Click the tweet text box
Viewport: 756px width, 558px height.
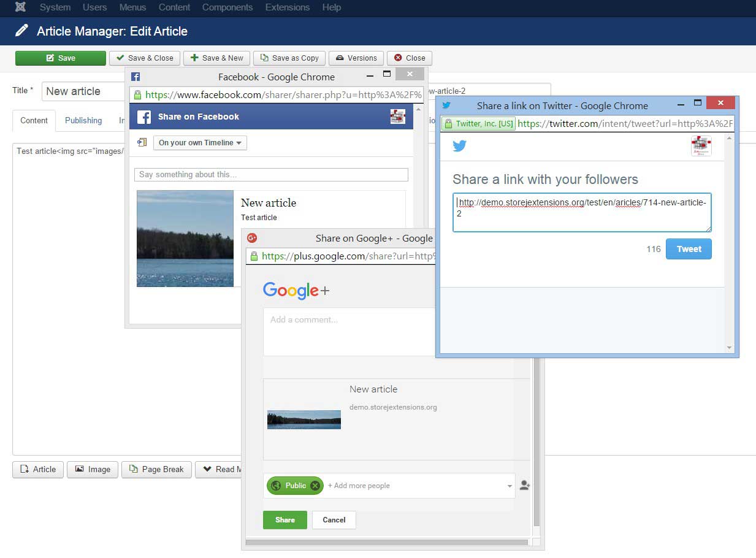(582, 213)
